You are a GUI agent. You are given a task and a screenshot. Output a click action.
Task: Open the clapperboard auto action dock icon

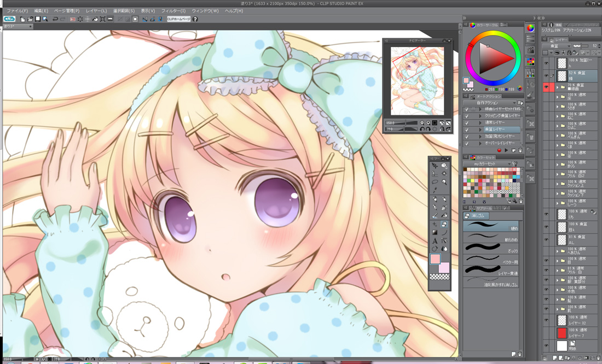531,50
